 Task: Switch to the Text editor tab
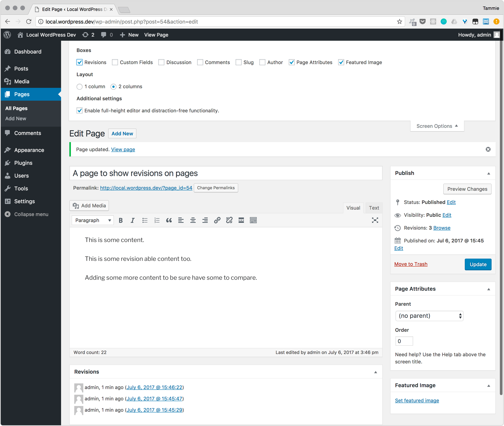click(x=374, y=208)
